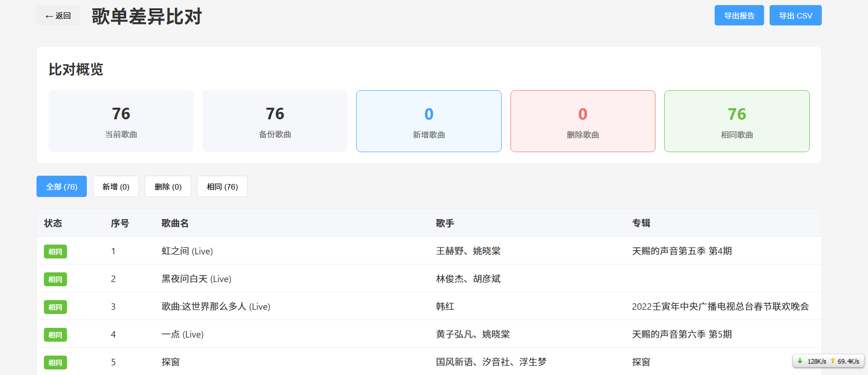Image resolution: width=868 pixels, height=375 pixels.
Task: Switch to the 新增 (0) tab
Action: 115,187
